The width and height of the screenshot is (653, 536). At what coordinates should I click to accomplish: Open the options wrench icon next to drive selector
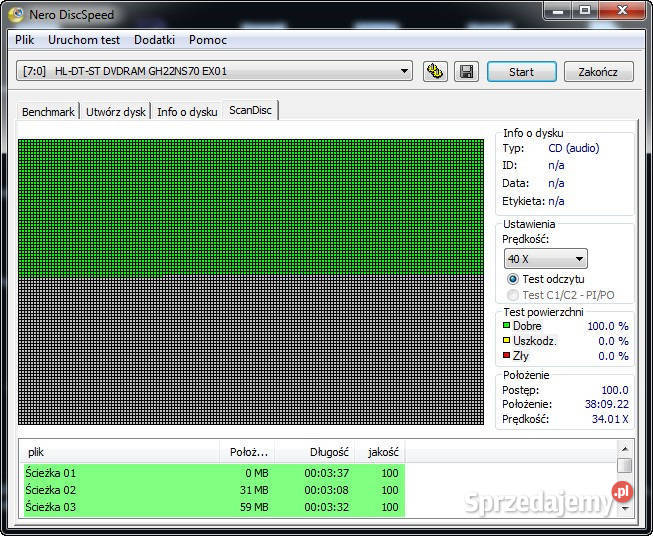pyautogui.click(x=435, y=72)
